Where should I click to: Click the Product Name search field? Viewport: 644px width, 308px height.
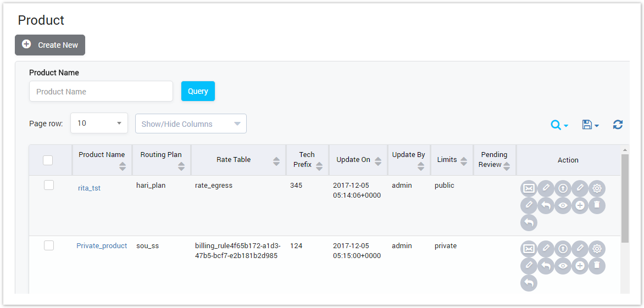[x=101, y=92]
